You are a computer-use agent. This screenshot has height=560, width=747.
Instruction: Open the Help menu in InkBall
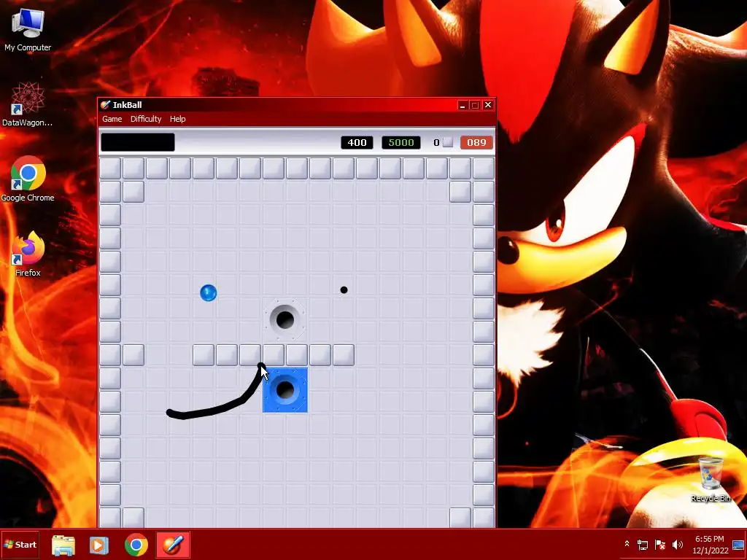(178, 119)
